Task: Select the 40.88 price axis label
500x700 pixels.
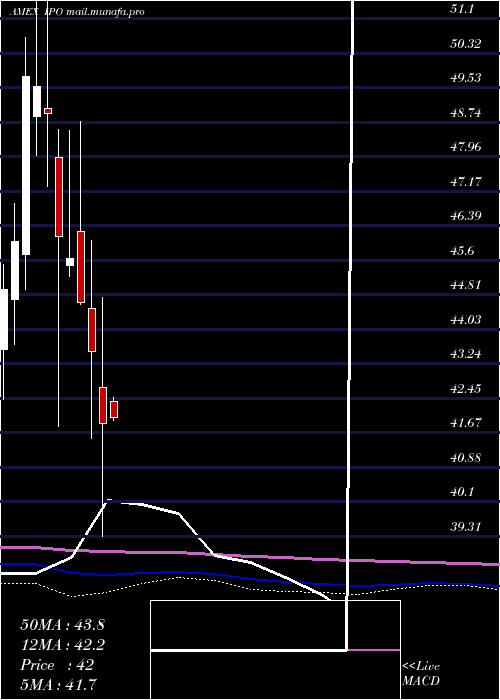Action: (x=466, y=458)
